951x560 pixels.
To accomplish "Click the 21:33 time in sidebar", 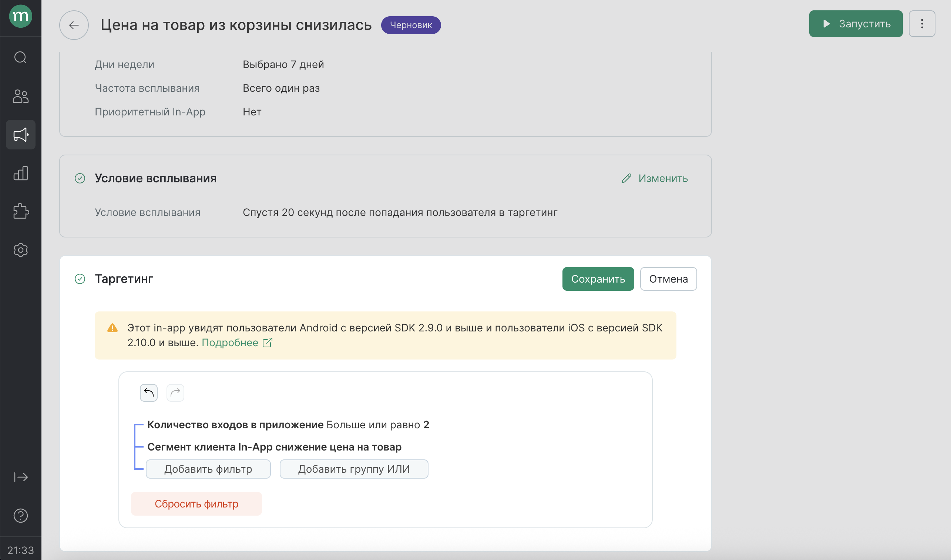I will point(20,550).
